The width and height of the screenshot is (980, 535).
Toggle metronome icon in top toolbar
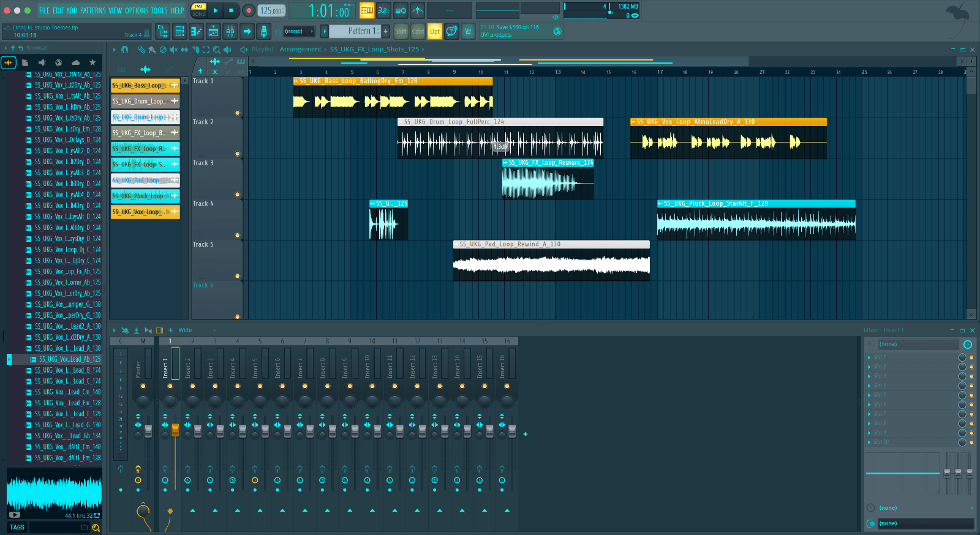pyautogui.click(x=417, y=10)
